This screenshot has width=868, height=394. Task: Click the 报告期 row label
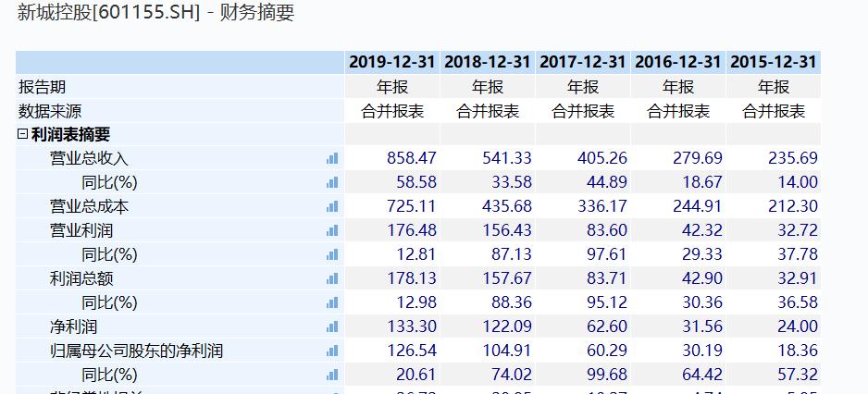(x=42, y=87)
